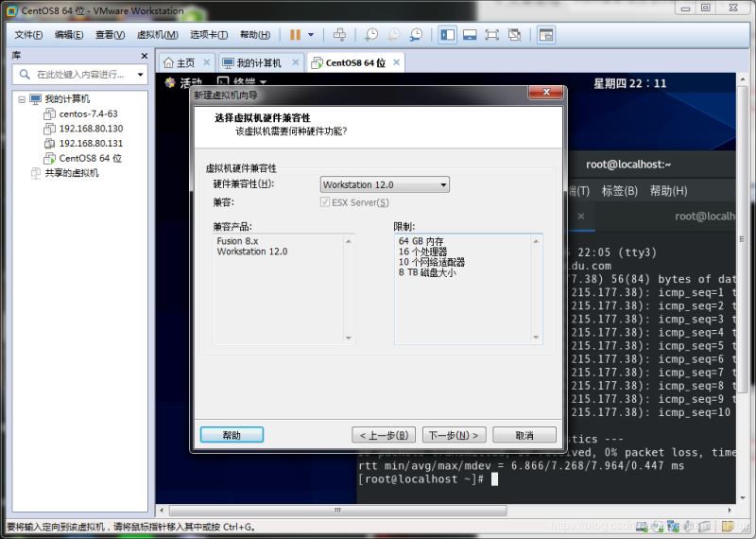Click the take snapshot clock icon
This screenshot has width=756, height=539.
(371, 35)
